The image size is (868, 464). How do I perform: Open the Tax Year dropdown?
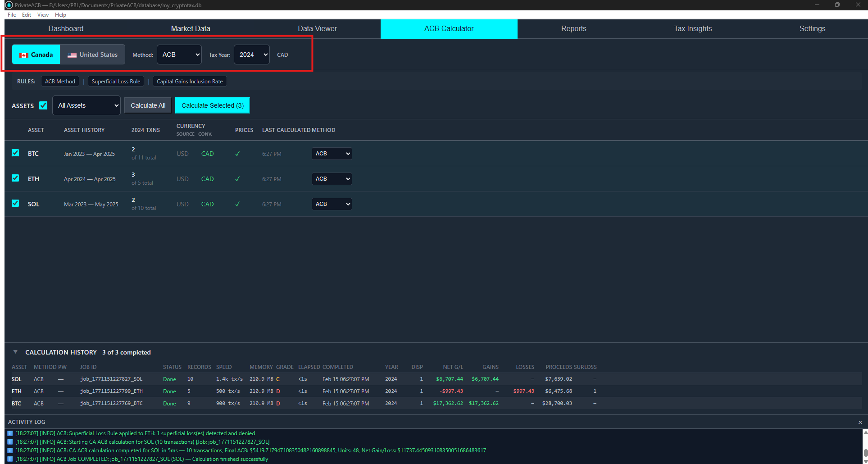coord(251,54)
